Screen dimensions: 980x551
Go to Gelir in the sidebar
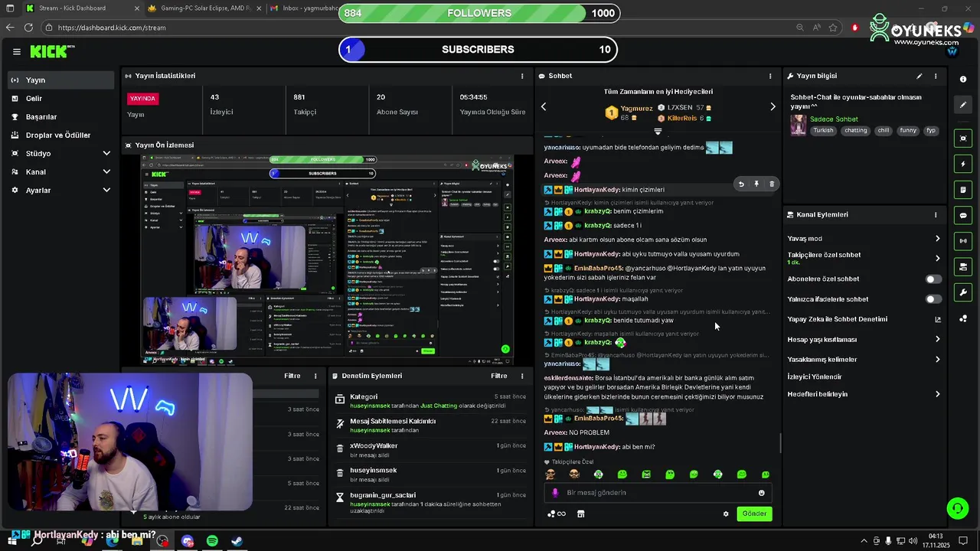(61, 98)
